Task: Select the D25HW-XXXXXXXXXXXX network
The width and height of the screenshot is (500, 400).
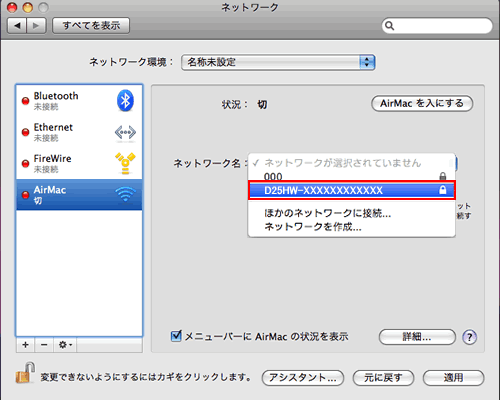Action: point(352,190)
